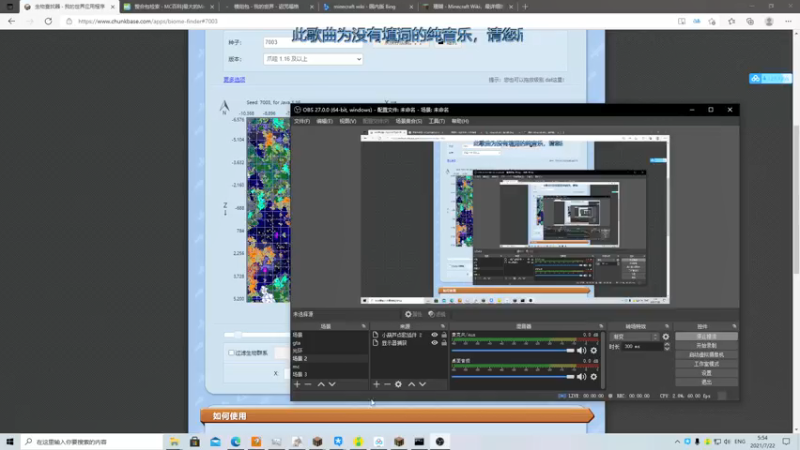
Task: Toggle visibility eye of second source
Action: tap(435, 343)
